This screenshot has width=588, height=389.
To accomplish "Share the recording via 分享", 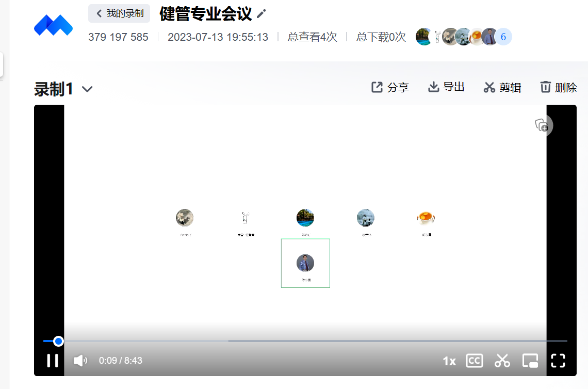I will click(x=390, y=88).
